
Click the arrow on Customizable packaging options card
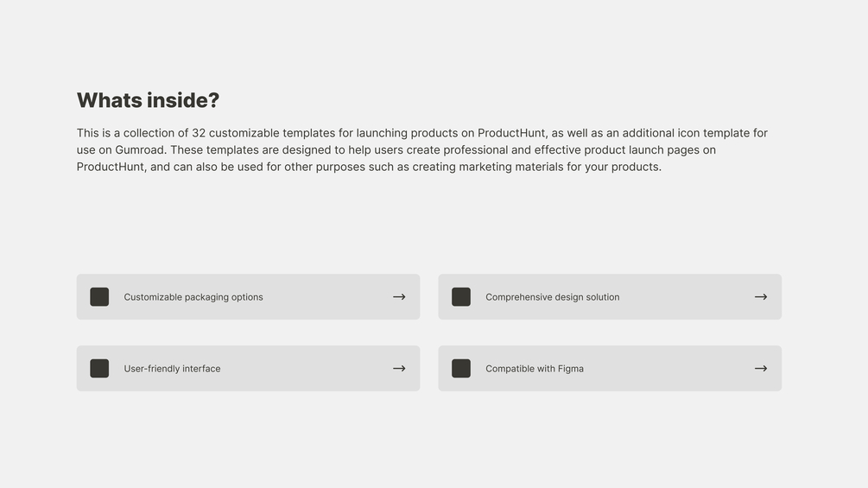tap(399, 297)
